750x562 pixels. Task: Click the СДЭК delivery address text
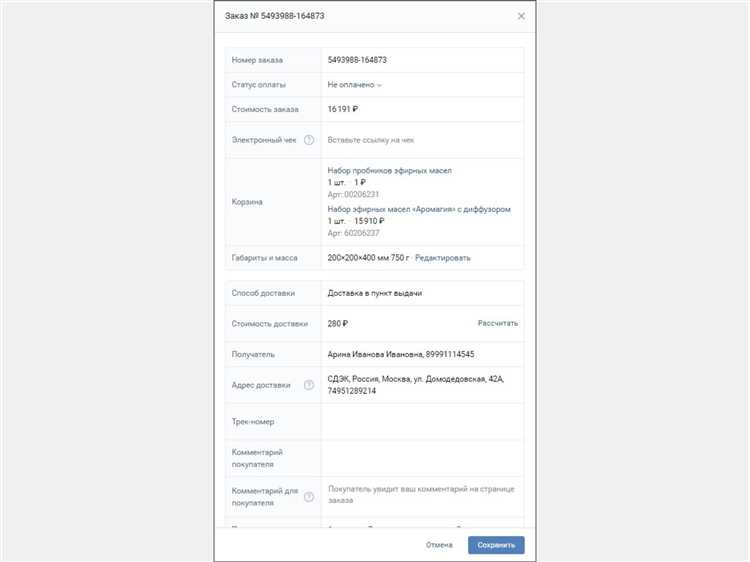click(416, 385)
